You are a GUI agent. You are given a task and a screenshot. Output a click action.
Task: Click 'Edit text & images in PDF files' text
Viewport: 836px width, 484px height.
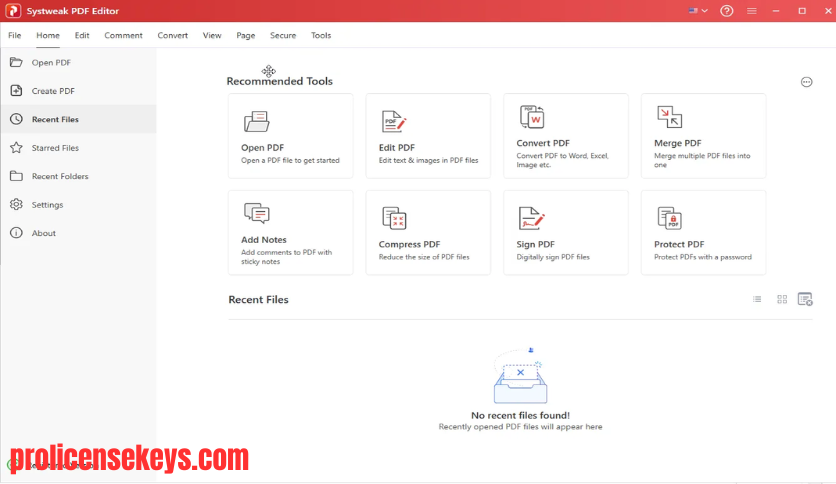pyautogui.click(x=428, y=160)
